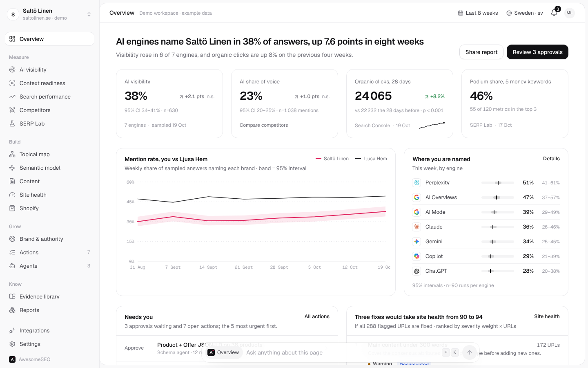Click Review 3 approvals button
The image size is (588, 368).
(537, 52)
